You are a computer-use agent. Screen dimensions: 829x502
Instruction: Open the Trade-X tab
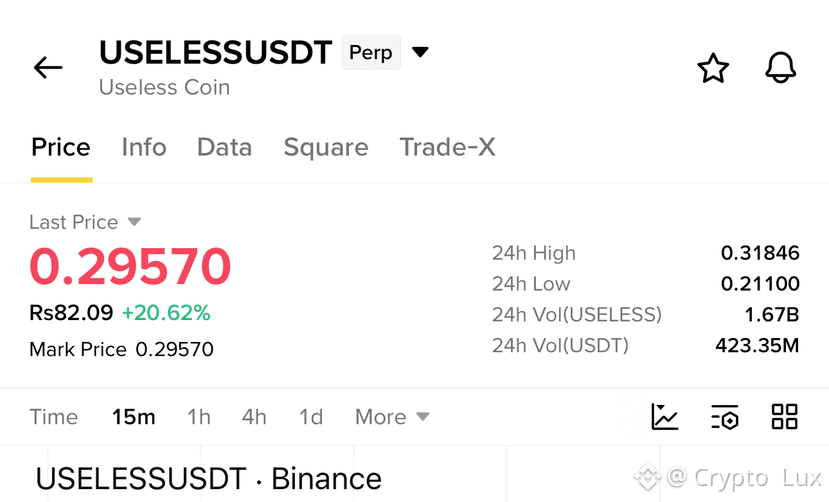[x=447, y=147]
